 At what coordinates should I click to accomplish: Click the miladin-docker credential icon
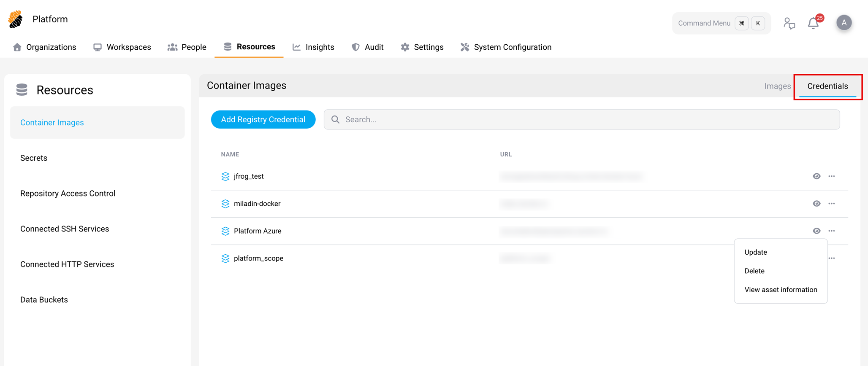(x=225, y=204)
